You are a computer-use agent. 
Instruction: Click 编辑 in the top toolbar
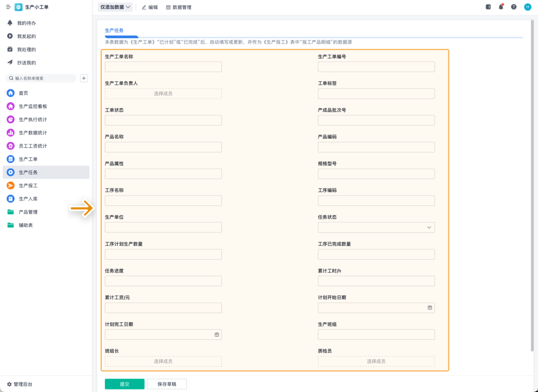coord(150,7)
